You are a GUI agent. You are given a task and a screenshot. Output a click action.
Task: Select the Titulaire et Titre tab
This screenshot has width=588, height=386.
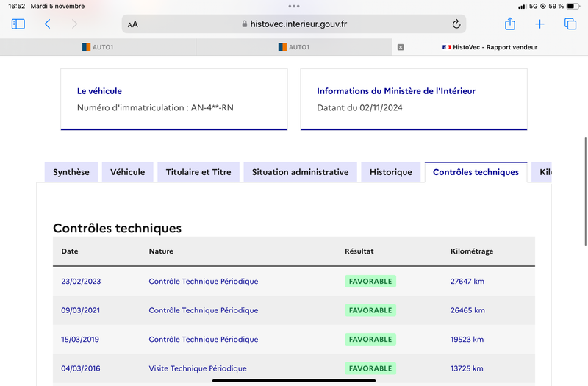tap(198, 172)
